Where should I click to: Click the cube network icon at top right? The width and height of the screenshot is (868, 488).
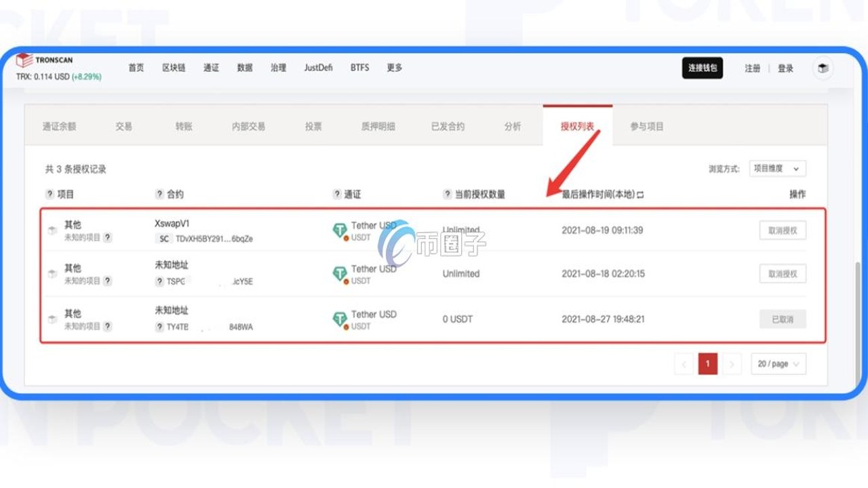coord(823,68)
